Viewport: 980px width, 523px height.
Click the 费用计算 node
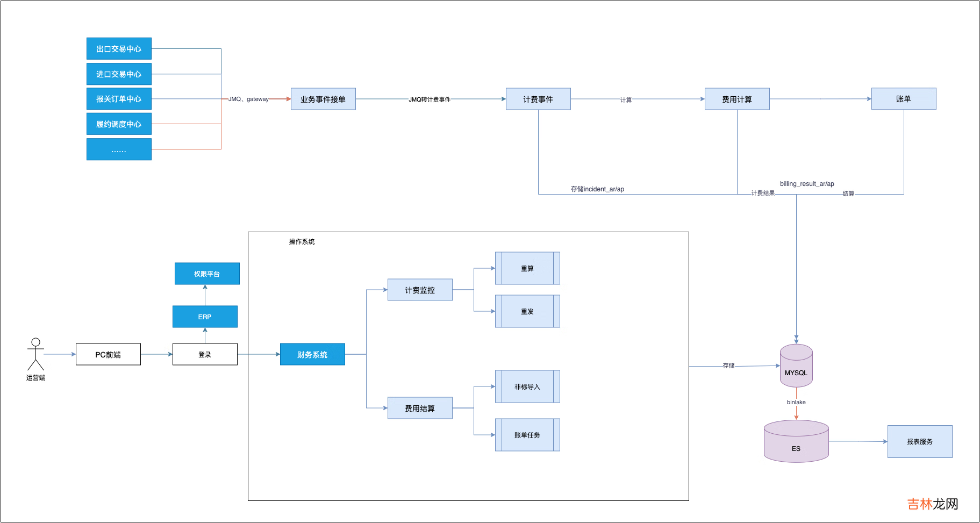[737, 99]
